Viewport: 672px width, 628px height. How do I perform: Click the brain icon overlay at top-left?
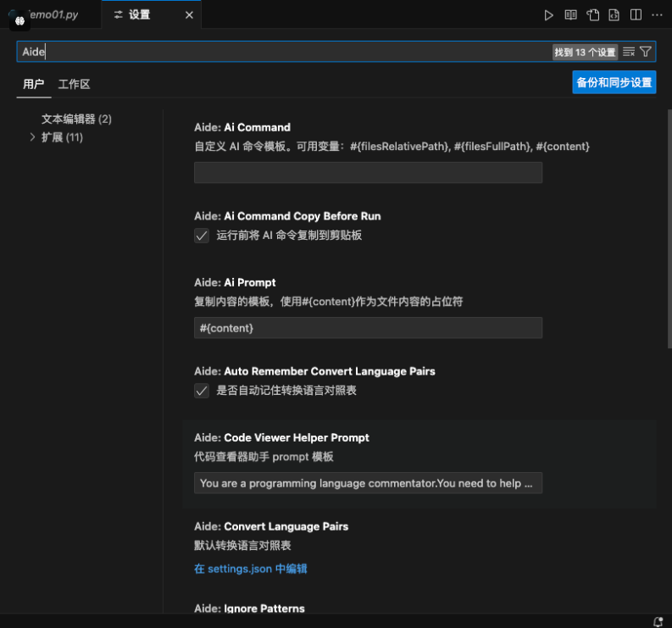coord(19,20)
